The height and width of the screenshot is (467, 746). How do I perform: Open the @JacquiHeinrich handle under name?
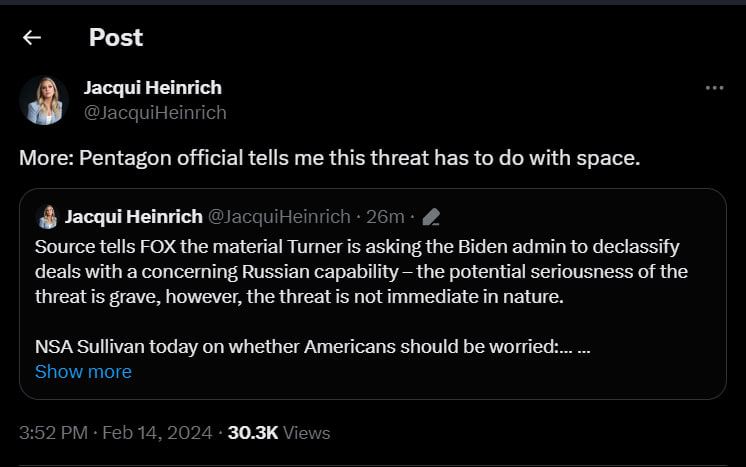(155, 112)
